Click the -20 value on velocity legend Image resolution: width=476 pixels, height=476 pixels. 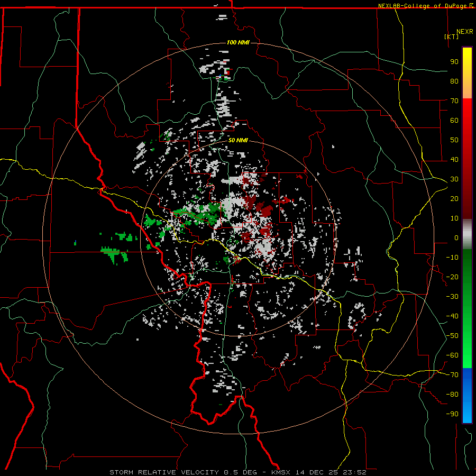[x=452, y=277]
